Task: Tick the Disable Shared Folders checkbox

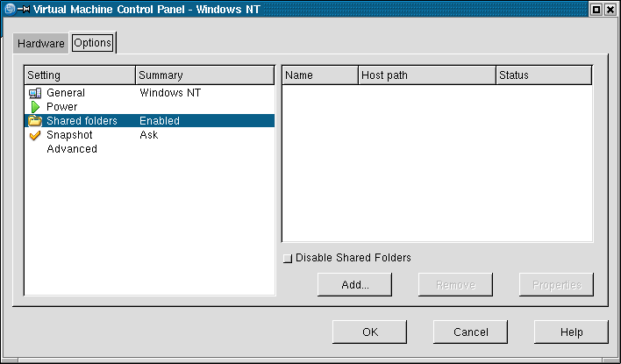Action: [288, 259]
